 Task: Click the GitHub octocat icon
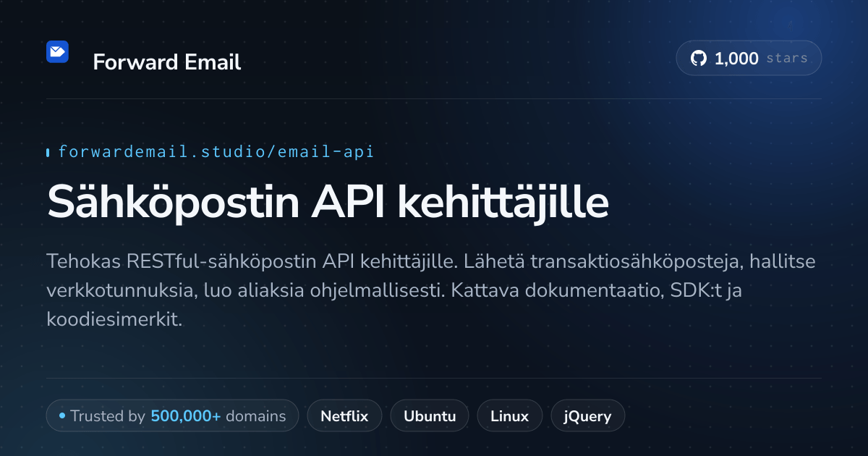point(698,59)
